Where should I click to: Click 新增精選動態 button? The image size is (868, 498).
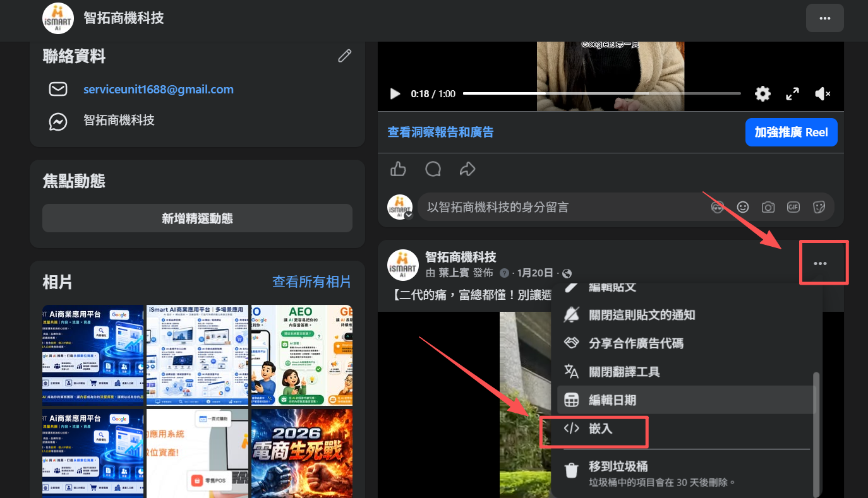[197, 218]
